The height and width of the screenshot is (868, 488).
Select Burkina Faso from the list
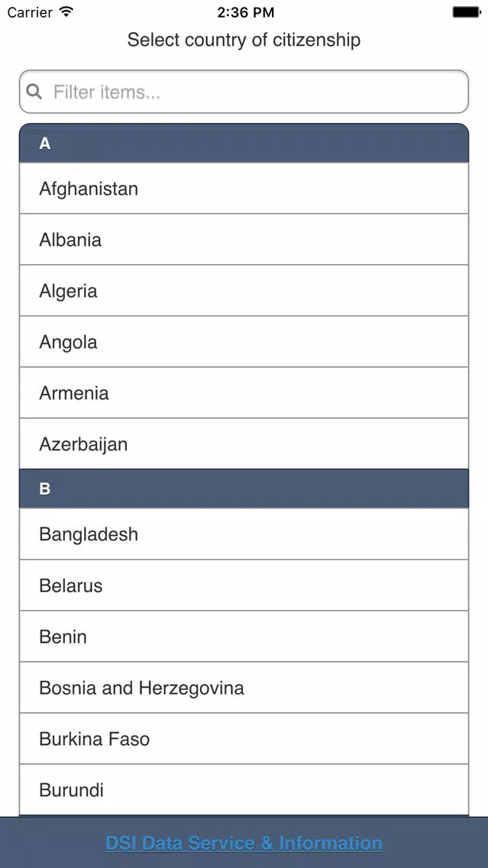click(244, 738)
